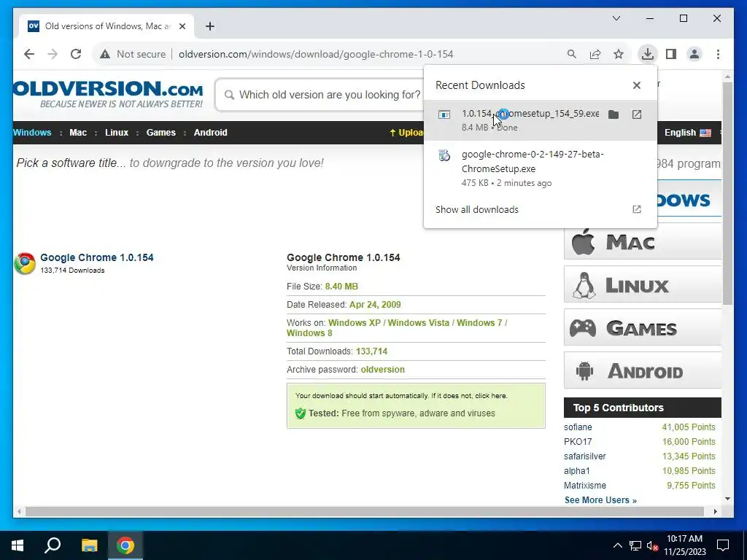Click the forward navigation arrow
Screen dimensions: 747x560
tap(53, 54)
